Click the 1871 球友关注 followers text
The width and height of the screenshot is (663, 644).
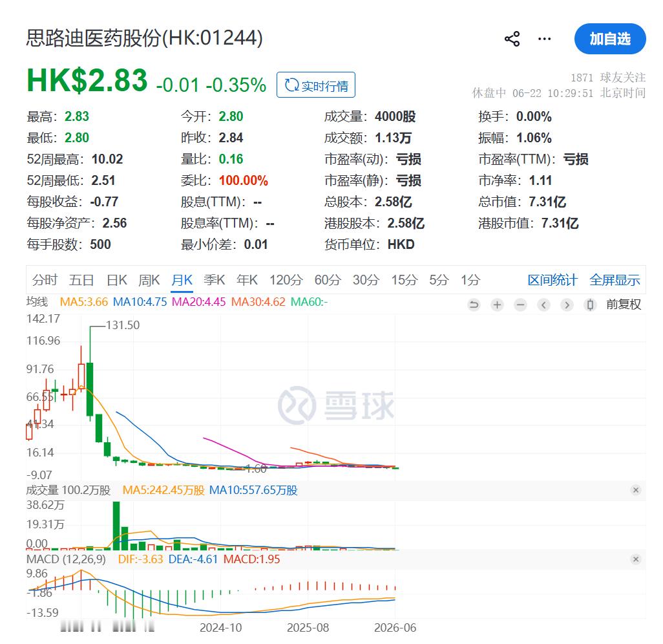click(x=608, y=78)
